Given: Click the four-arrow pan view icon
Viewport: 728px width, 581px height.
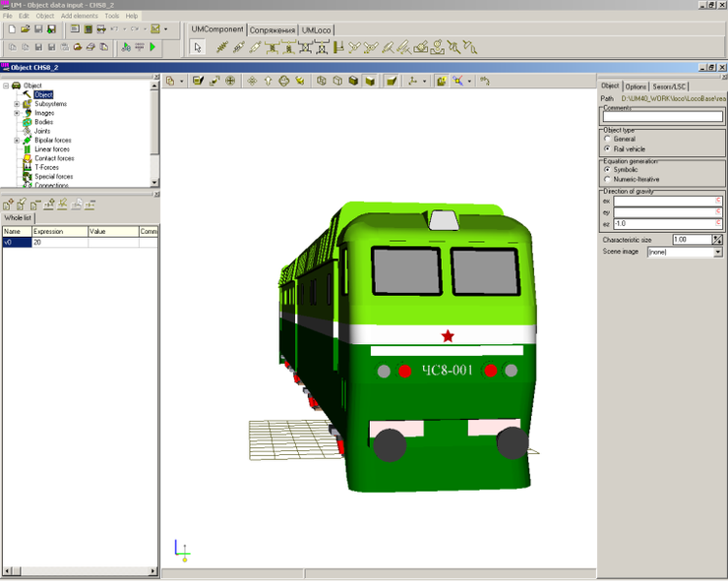Looking at the screenshot, I should 252,81.
